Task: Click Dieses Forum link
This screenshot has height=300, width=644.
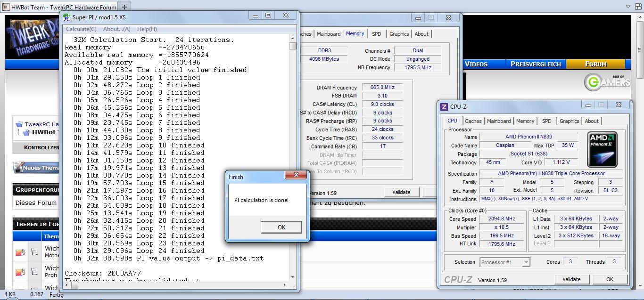Action: 36,203
